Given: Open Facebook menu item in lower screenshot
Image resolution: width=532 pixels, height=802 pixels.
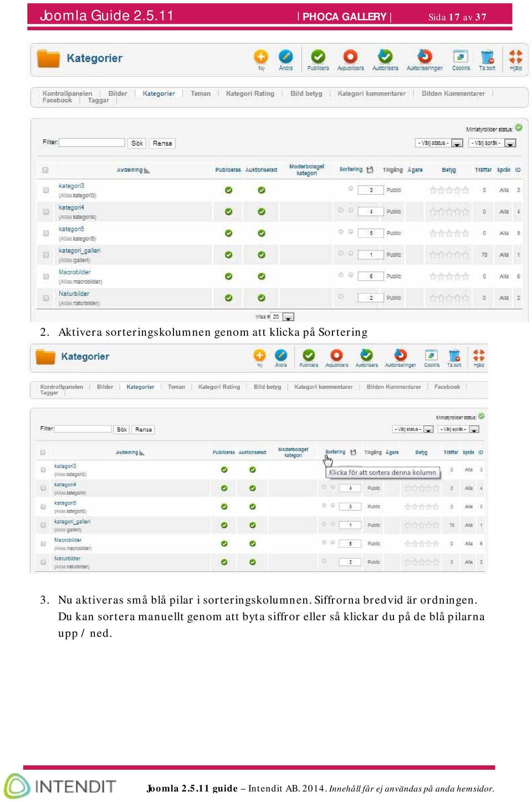Looking at the screenshot, I should point(447,386).
